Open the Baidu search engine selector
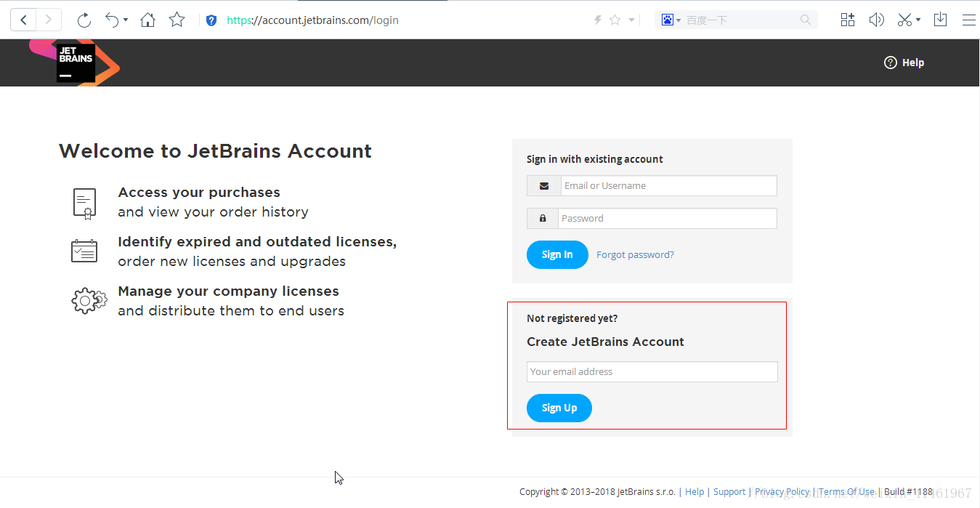This screenshot has width=980, height=508. point(670,20)
